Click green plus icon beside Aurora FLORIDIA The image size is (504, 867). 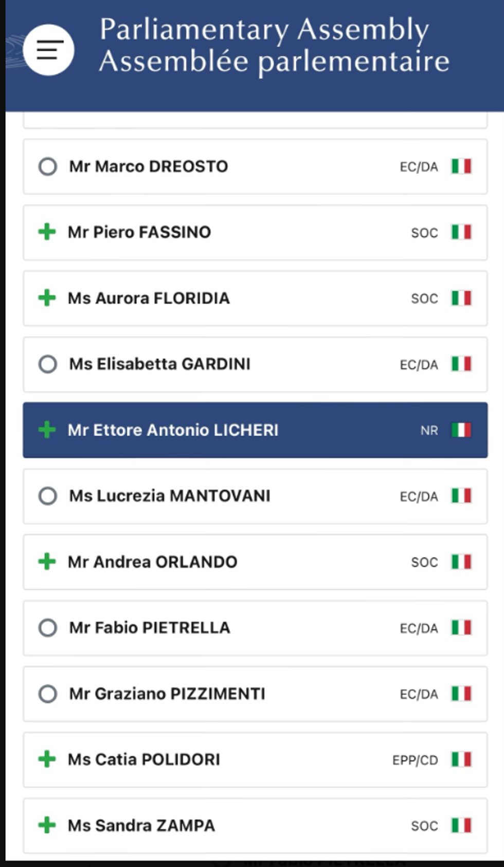tap(47, 298)
